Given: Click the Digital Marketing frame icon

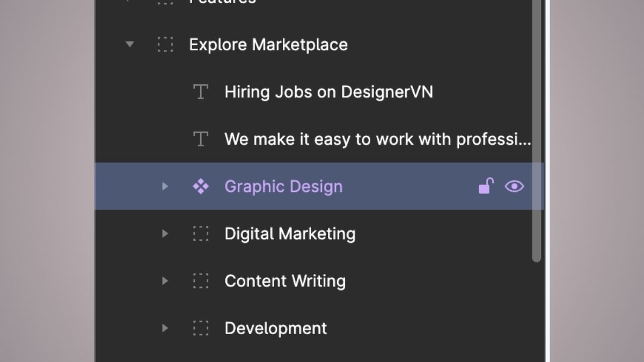Looking at the screenshot, I should (x=200, y=234).
